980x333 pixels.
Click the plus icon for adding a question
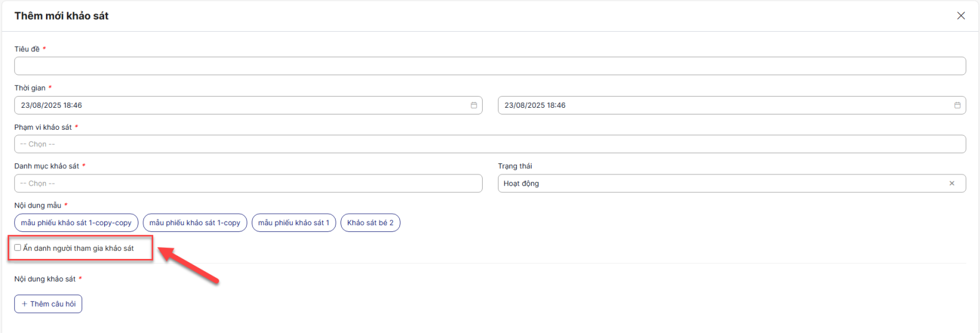24,304
